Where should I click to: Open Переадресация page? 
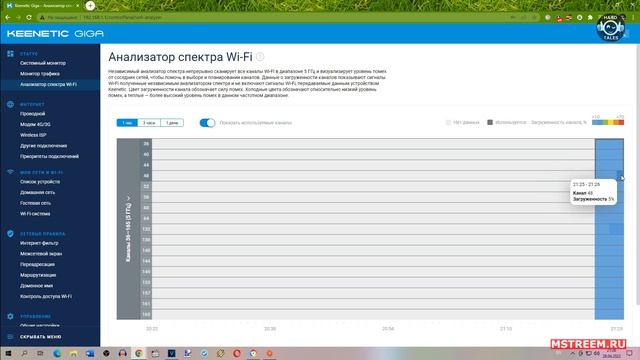(38, 264)
